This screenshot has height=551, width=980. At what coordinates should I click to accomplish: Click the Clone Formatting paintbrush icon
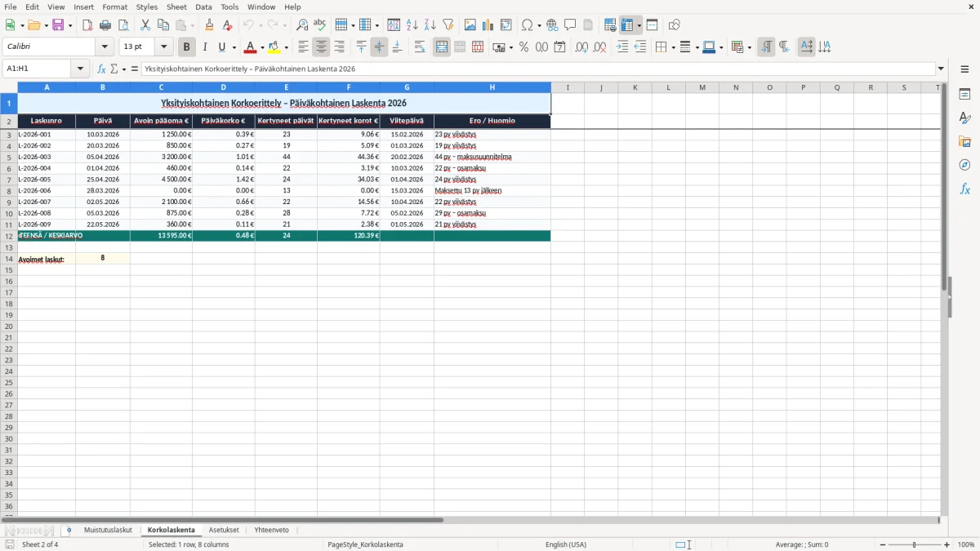(x=210, y=25)
